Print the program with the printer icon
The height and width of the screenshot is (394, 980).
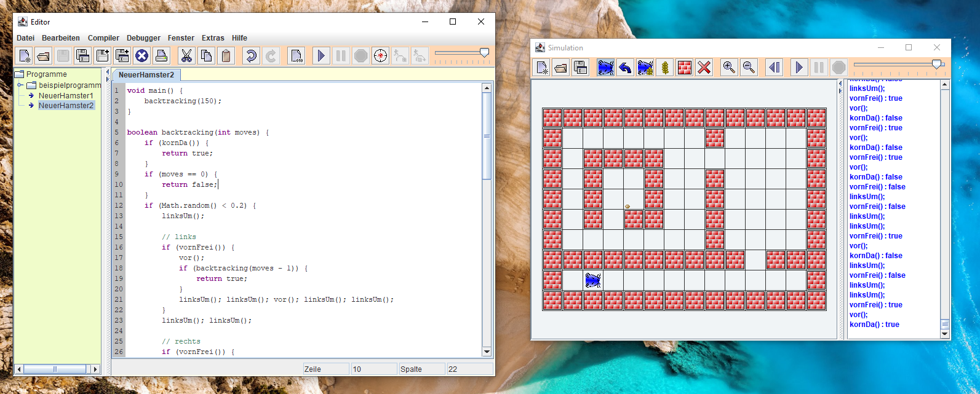point(162,56)
